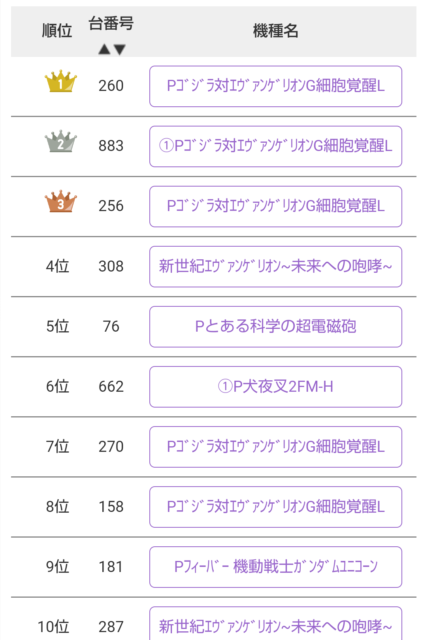This screenshot has height=640, width=422.
Task: Open machine 256 Godzilla vs Evangelion button
Action: coord(275,206)
